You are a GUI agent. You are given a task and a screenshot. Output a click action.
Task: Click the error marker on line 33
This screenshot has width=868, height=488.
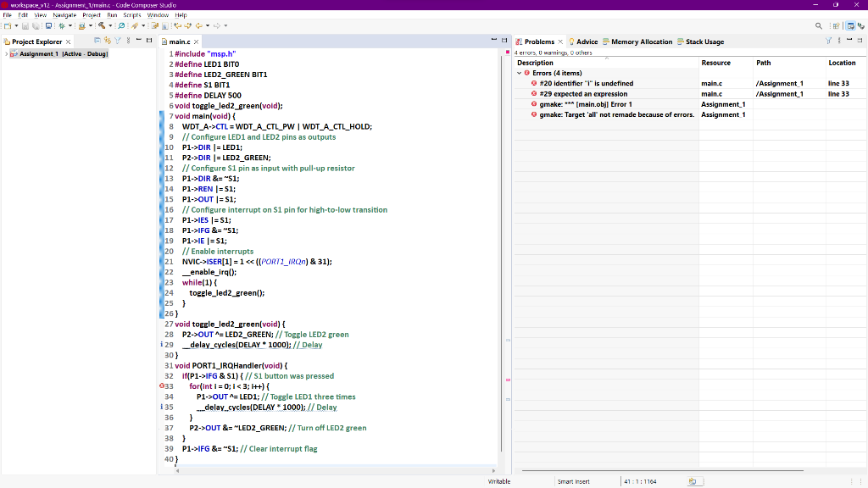point(162,385)
